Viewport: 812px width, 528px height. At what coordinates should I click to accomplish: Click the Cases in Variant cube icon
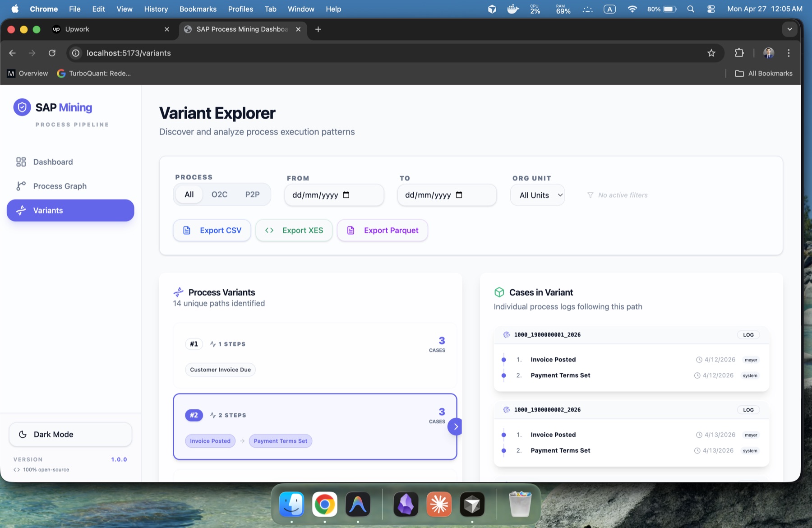click(x=499, y=292)
